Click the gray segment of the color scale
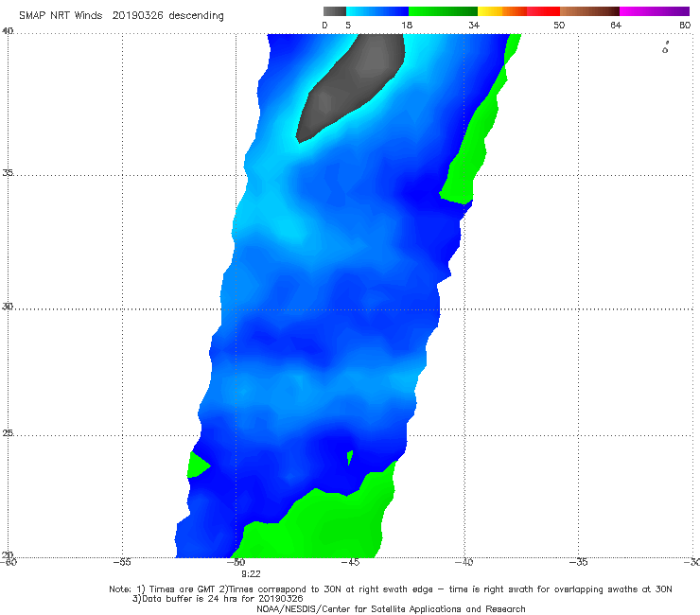Image resolution: width=700 pixels, height=615 pixels. pos(334,11)
